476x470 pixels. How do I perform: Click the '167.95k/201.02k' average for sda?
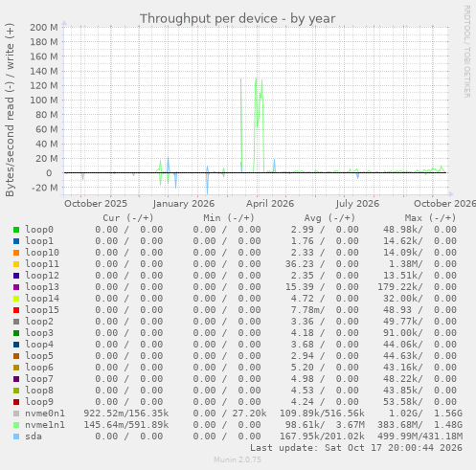pyautogui.click(x=322, y=436)
